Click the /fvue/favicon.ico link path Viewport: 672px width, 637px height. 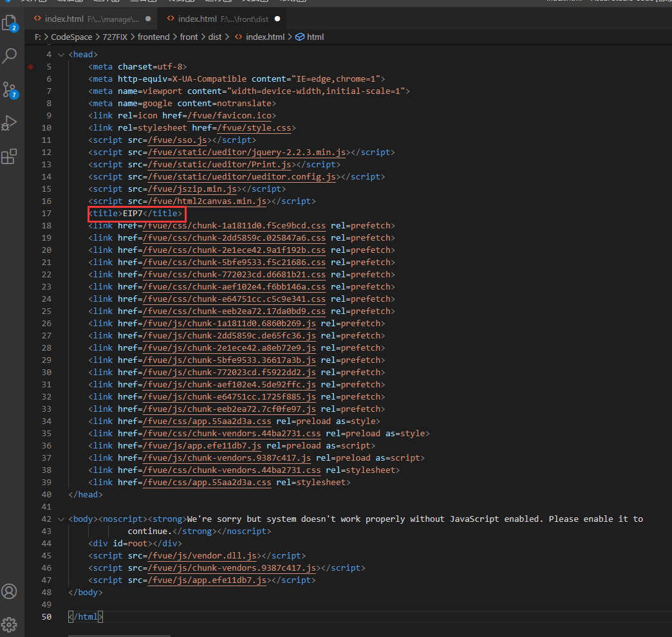[x=230, y=116]
